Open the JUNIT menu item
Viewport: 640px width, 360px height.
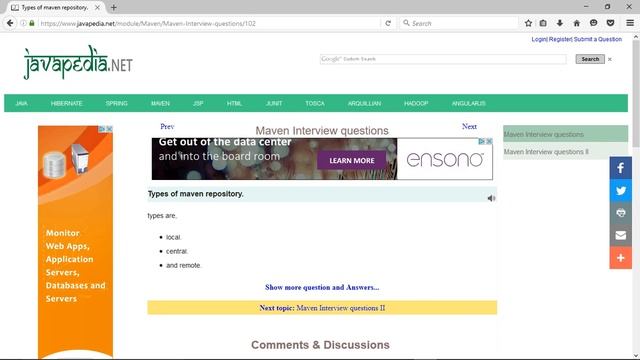pyautogui.click(x=274, y=104)
